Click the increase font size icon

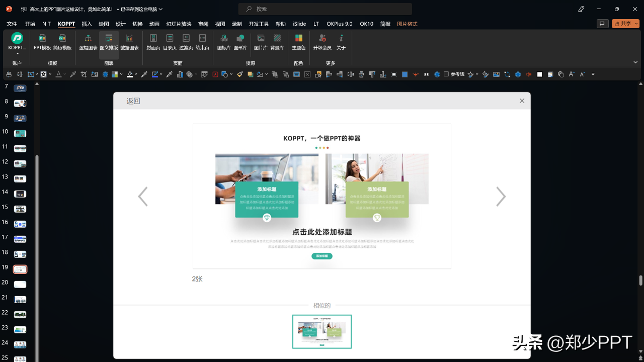click(x=571, y=74)
